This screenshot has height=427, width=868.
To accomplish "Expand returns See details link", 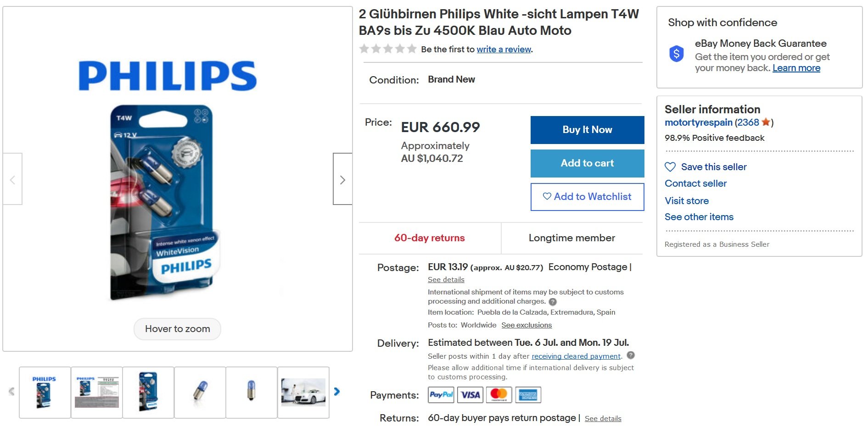I will click(x=603, y=419).
